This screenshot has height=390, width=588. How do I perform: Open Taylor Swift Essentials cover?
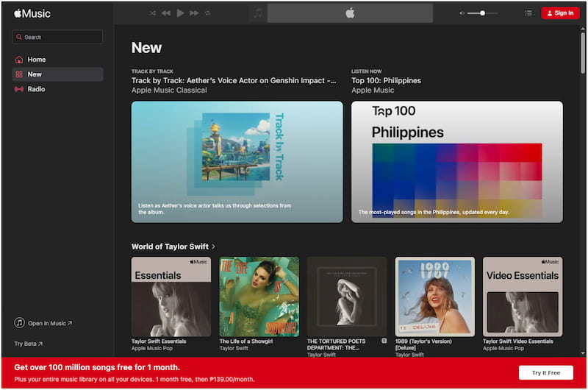click(x=171, y=297)
